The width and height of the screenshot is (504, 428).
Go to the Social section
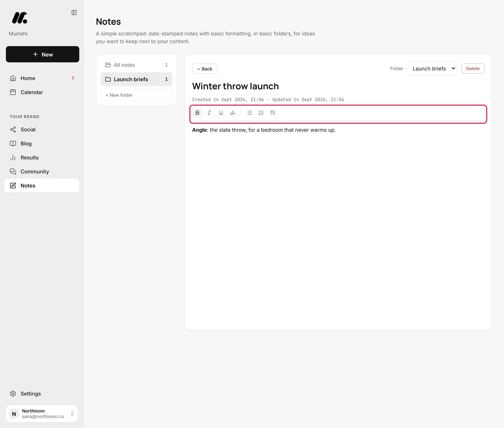point(42,130)
